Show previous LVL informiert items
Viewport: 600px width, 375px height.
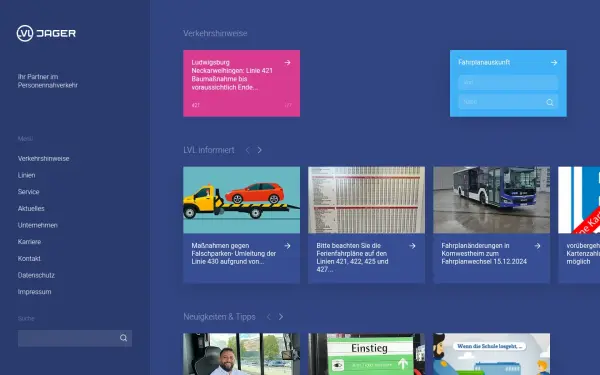click(248, 150)
